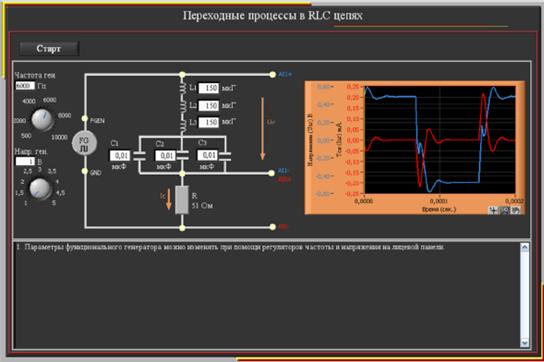Click the waveform graph plot area
544x362 pixels.
pos(440,140)
